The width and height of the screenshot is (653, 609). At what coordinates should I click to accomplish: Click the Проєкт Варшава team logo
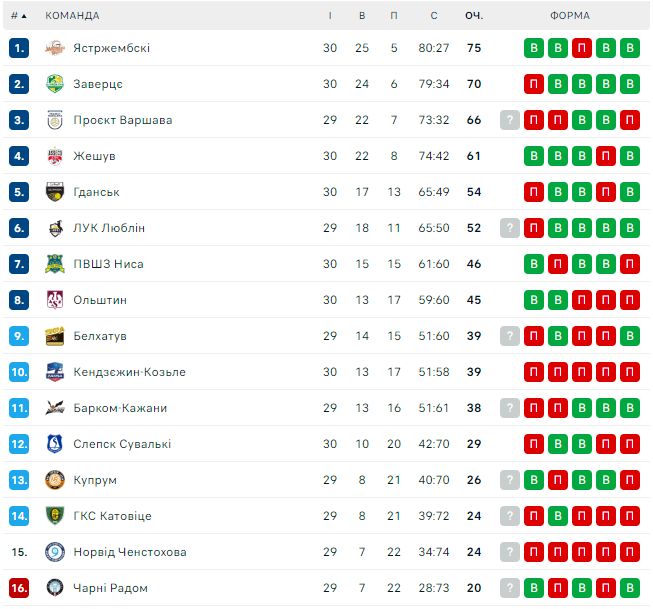pos(55,120)
